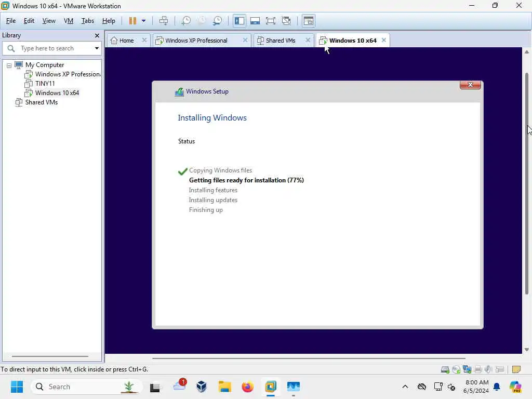Click the network adapter status icon

(467, 369)
